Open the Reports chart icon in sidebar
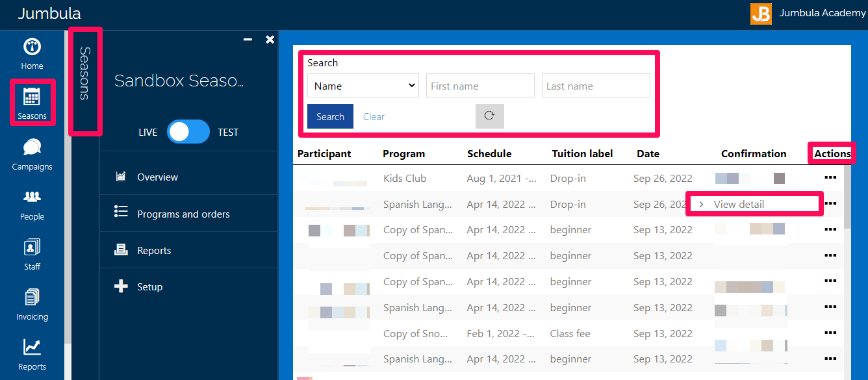The width and height of the screenshot is (868, 380). pos(32,348)
